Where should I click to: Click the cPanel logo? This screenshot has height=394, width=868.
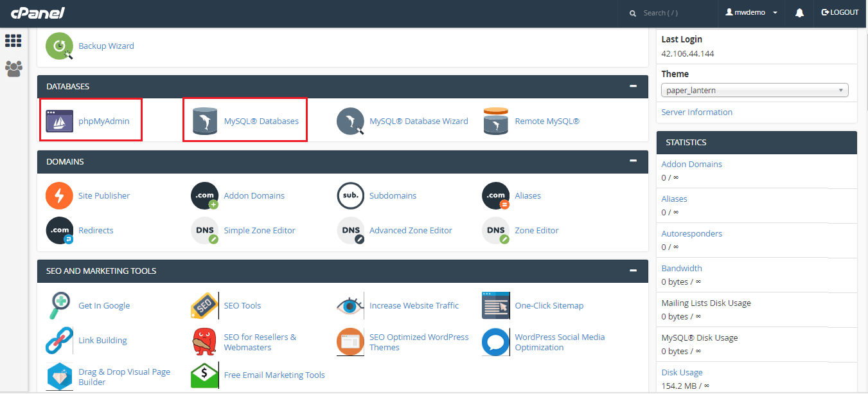(x=37, y=13)
